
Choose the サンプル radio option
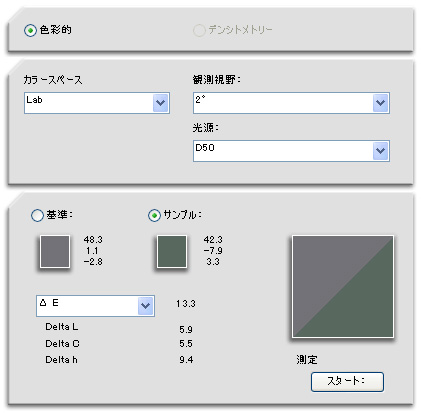coord(154,215)
